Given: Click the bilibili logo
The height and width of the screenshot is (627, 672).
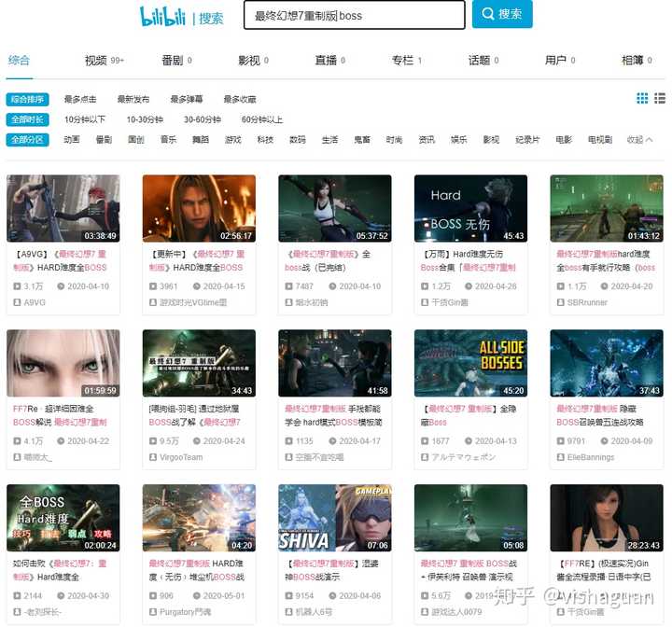Looking at the screenshot, I should 162,16.
